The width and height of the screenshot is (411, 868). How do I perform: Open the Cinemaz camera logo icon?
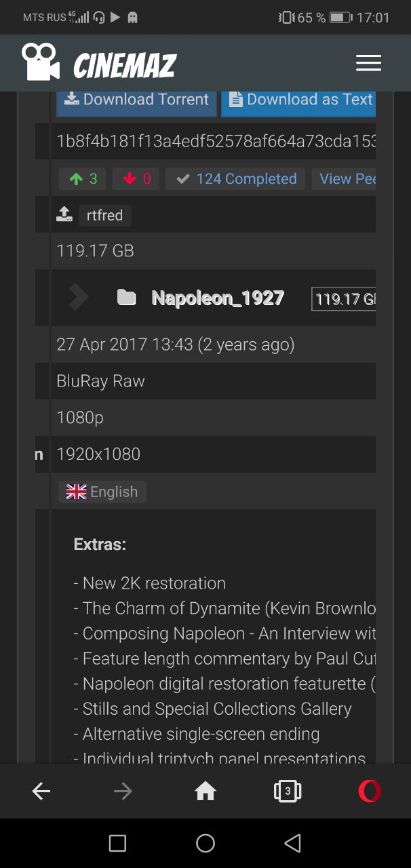tap(41, 62)
